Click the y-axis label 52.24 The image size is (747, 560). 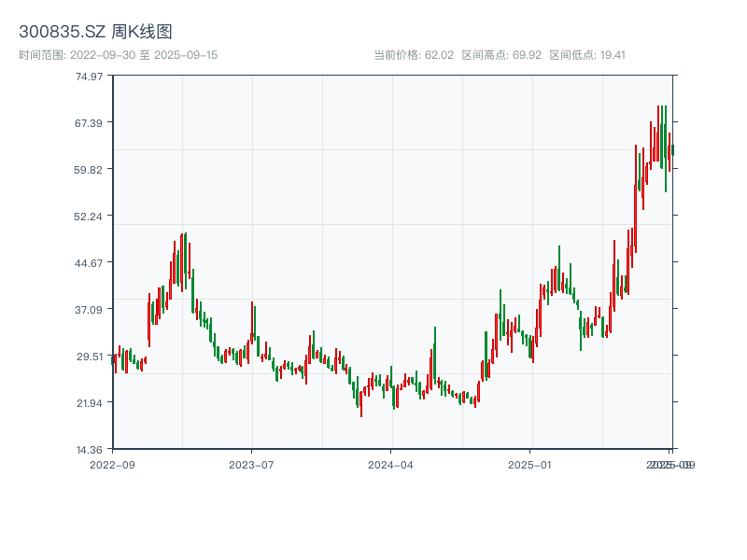(88, 217)
